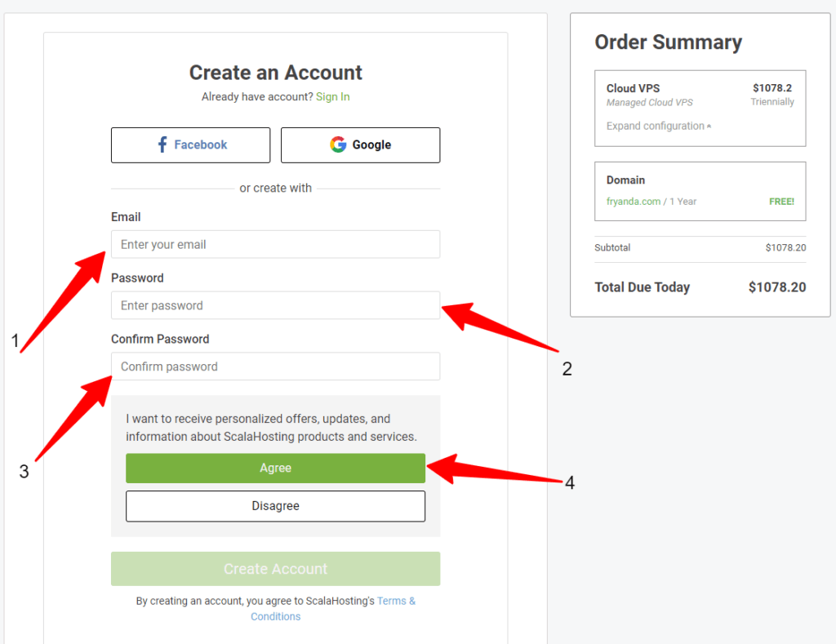The width and height of the screenshot is (836, 644).
Task: Click the Create Account button
Action: click(275, 569)
